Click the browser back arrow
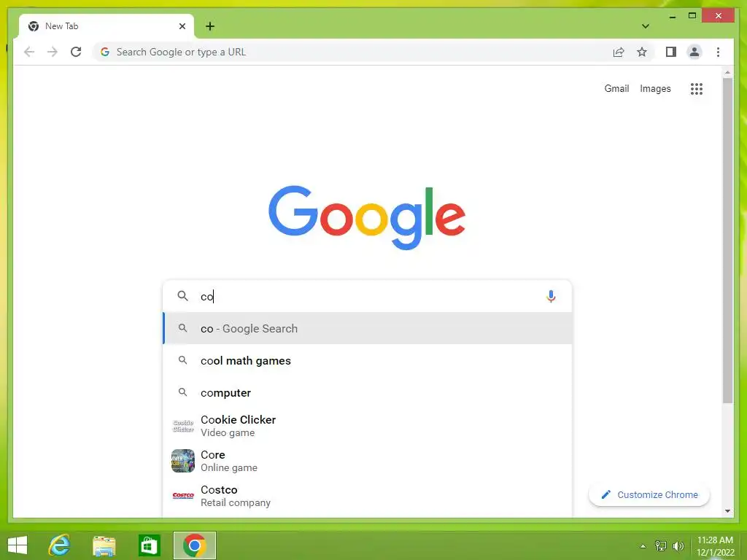The image size is (747, 560). coord(29,52)
